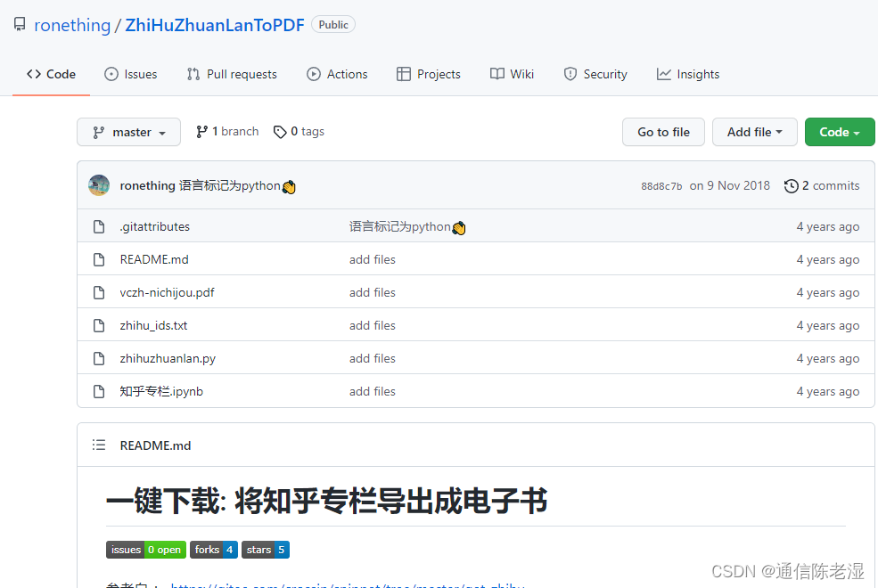The image size is (878, 588).
Task: Click the README.md heading in the panel
Action: [155, 445]
